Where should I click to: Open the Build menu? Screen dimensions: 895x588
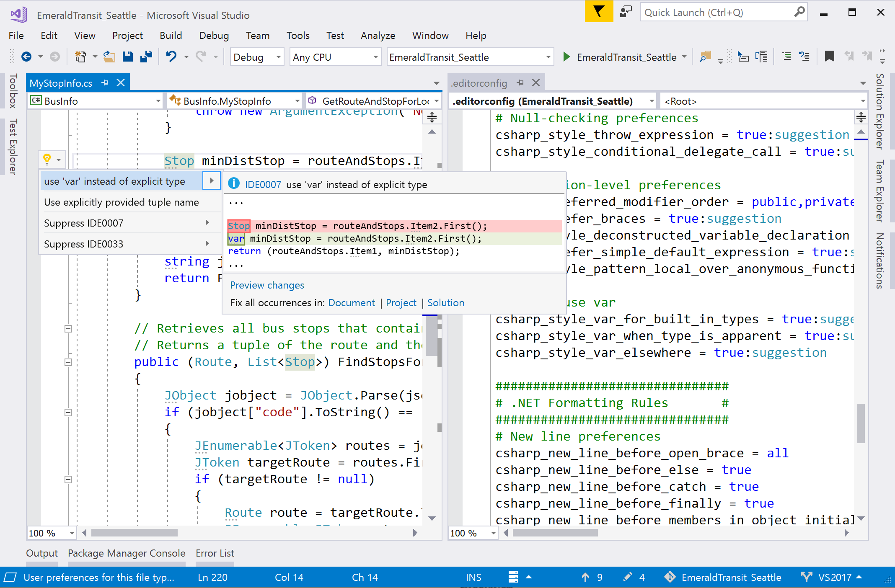[x=169, y=35]
